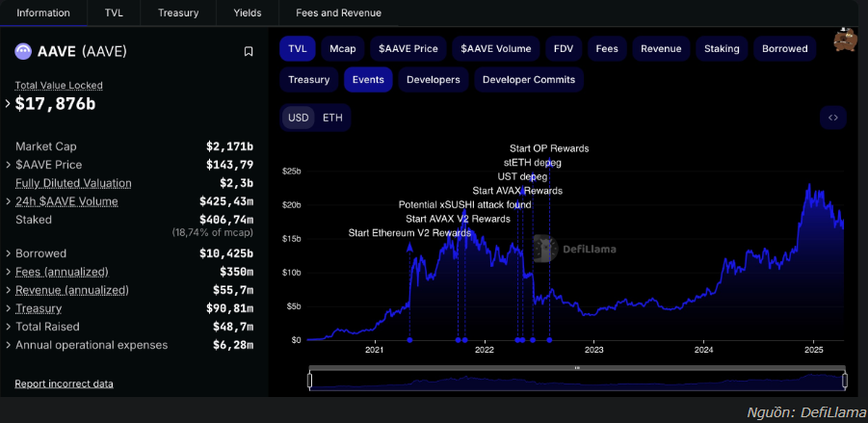Click the UST depeg event label
This screenshot has height=423, width=868.
(x=522, y=176)
